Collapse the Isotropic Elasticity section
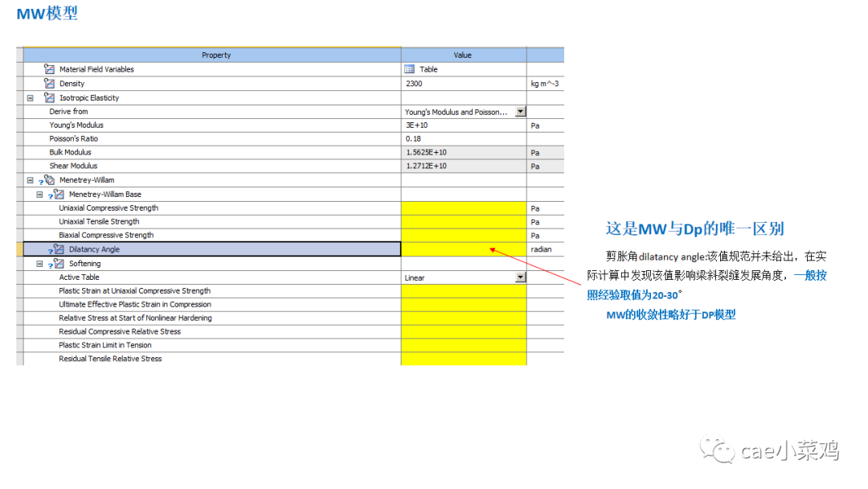 pos(29,97)
